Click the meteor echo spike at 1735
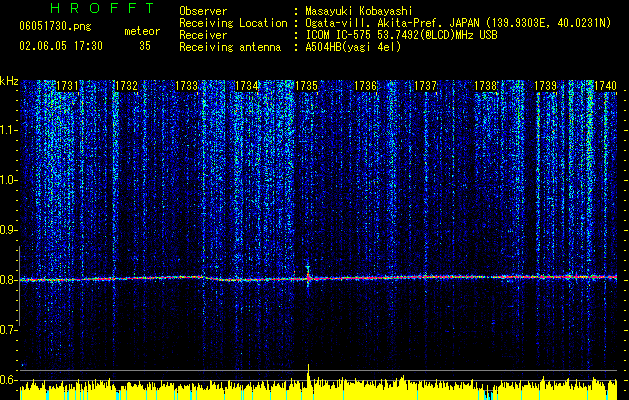The width and height of the screenshot is (629, 400). [308, 276]
